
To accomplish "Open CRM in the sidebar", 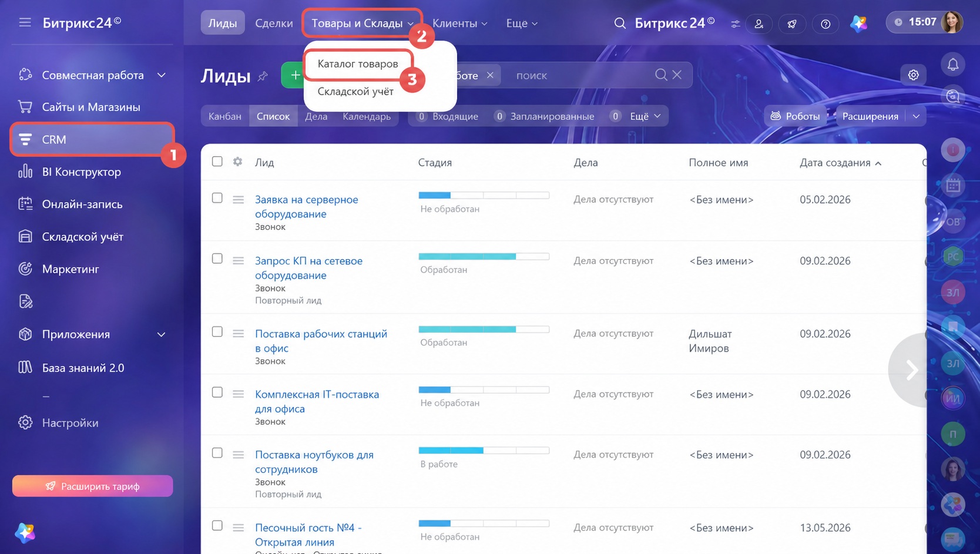I will pyautogui.click(x=92, y=139).
